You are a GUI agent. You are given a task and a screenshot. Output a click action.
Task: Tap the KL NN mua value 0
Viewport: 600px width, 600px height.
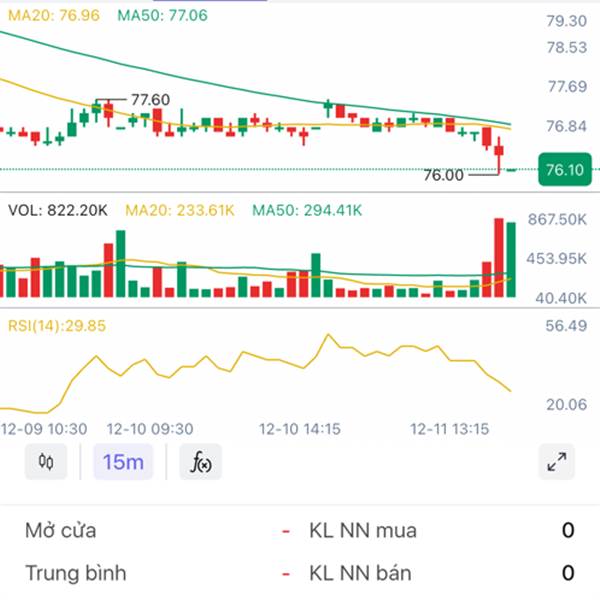pyautogui.click(x=568, y=530)
